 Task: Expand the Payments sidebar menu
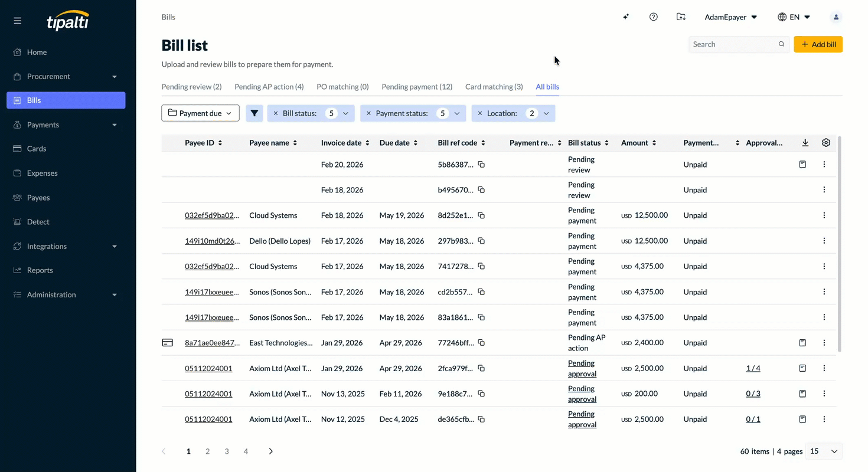66,124
